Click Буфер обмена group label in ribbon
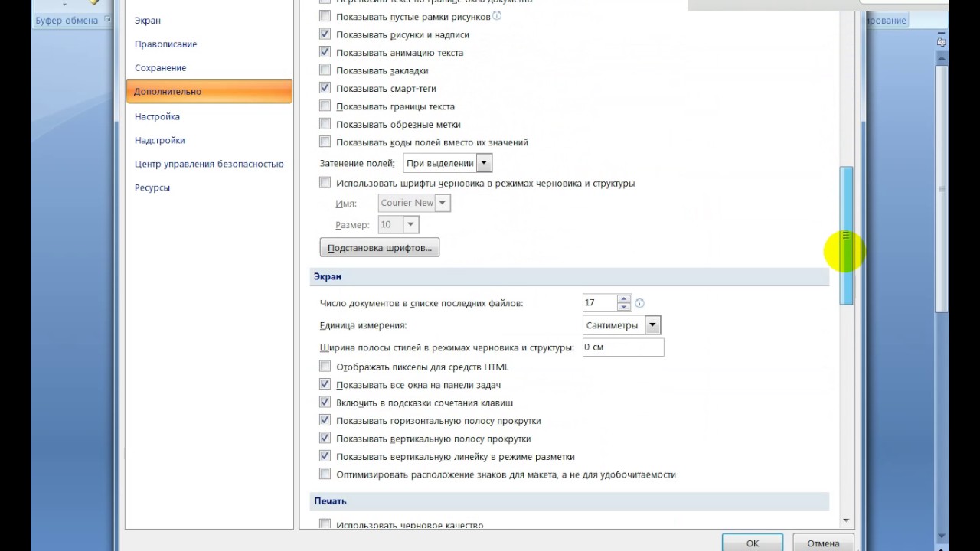This screenshot has width=980, height=551. (x=67, y=21)
